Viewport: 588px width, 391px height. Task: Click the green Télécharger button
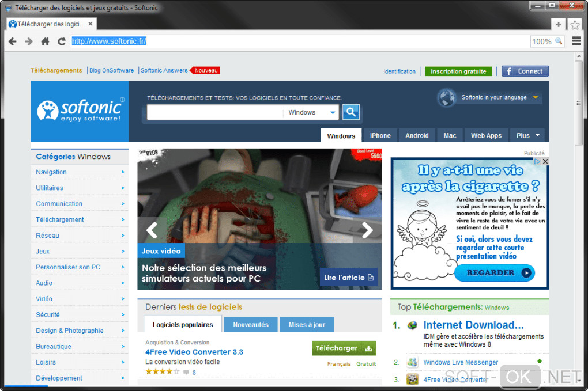tap(344, 348)
